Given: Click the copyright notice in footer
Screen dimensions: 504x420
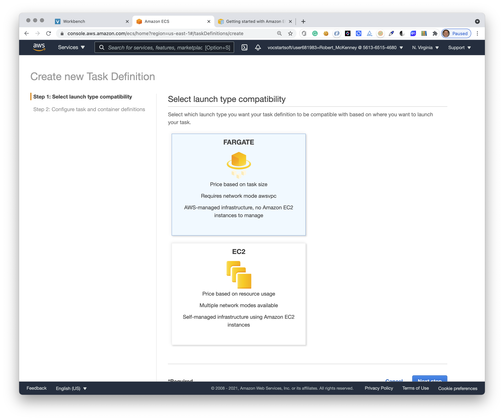Looking at the screenshot, I should pos(282,388).
